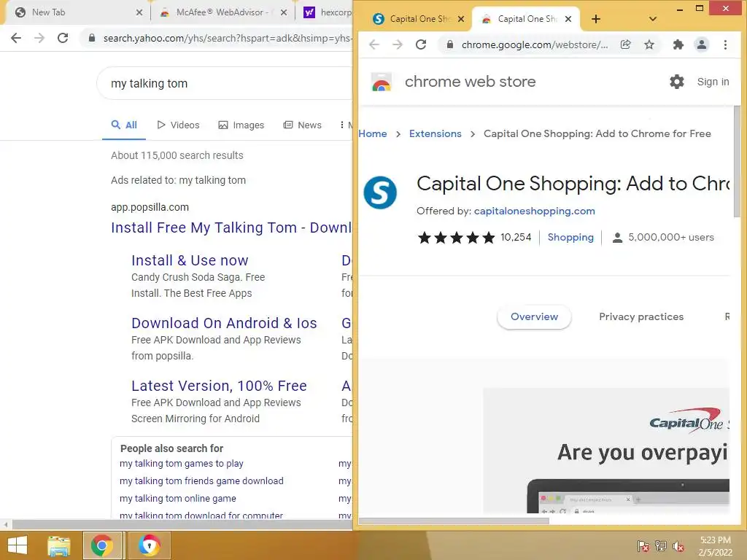Open the muted volume tray icon

point(678,545)
